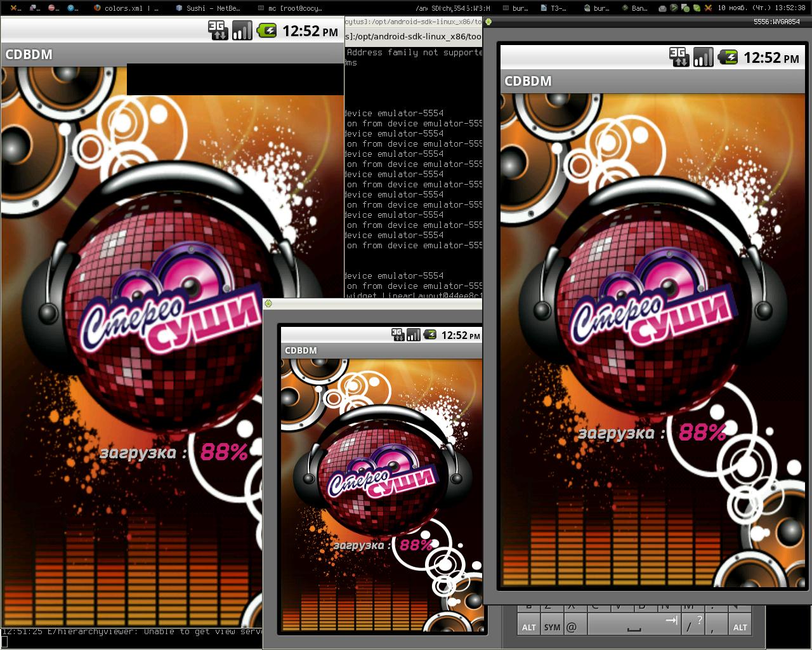Click the terminal line 'Address family not supporte'
Viewport: 812px width, 650px height.
coord(415,53)
